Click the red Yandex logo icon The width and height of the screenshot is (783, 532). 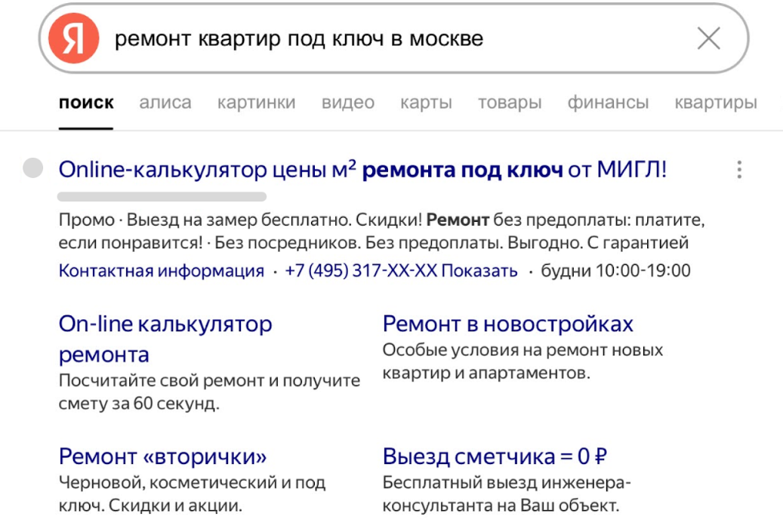click(74, 38)
